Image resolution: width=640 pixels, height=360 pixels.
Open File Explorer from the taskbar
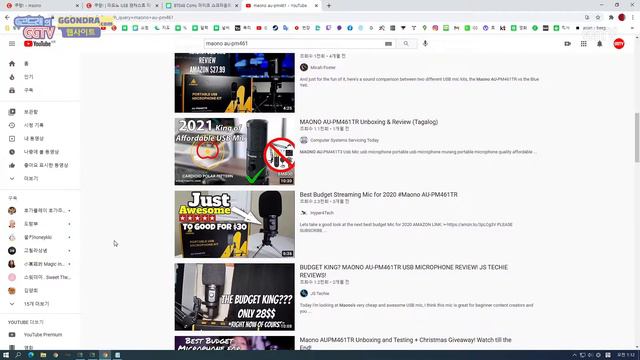pyautogui.click(x=43, y=356)
